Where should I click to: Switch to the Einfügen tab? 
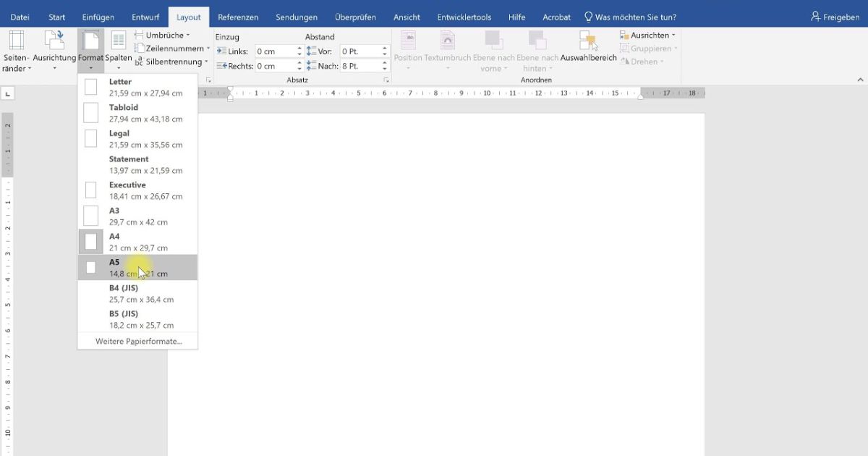[x=98, y=17]
